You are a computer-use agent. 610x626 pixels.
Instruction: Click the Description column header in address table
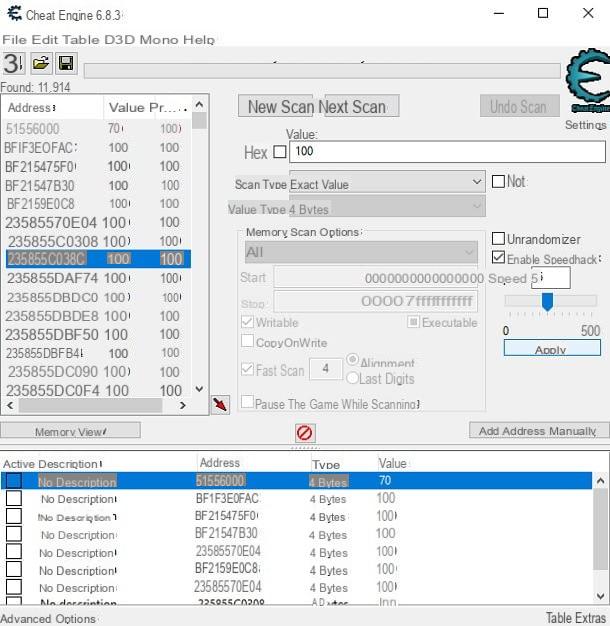(70, 464)
